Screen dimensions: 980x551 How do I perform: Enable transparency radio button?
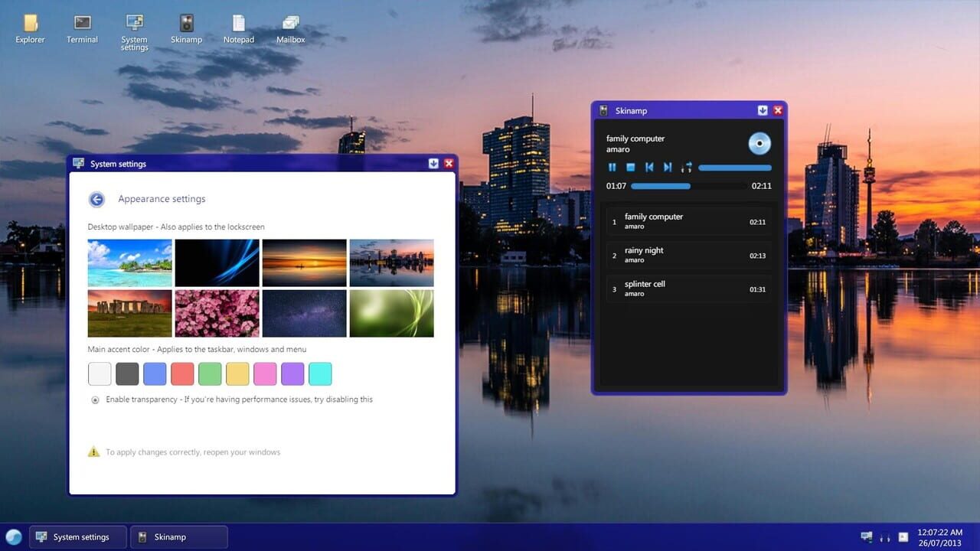click(x=95, y=399)
